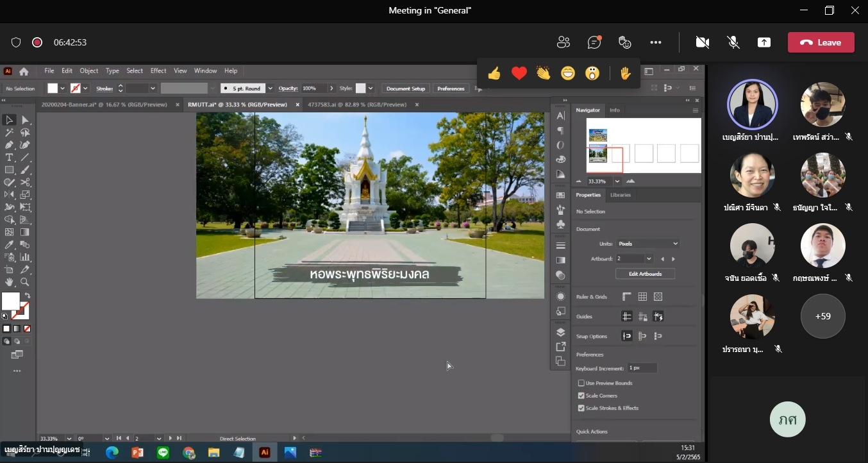The image size is (868, 463).
Task: Toggle show rulers button
Action: tap(627, 296)
